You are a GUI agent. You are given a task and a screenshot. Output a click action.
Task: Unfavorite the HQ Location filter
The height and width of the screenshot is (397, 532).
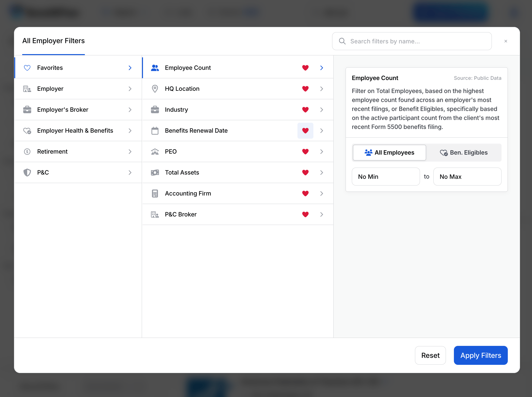(x=305, y=89)
